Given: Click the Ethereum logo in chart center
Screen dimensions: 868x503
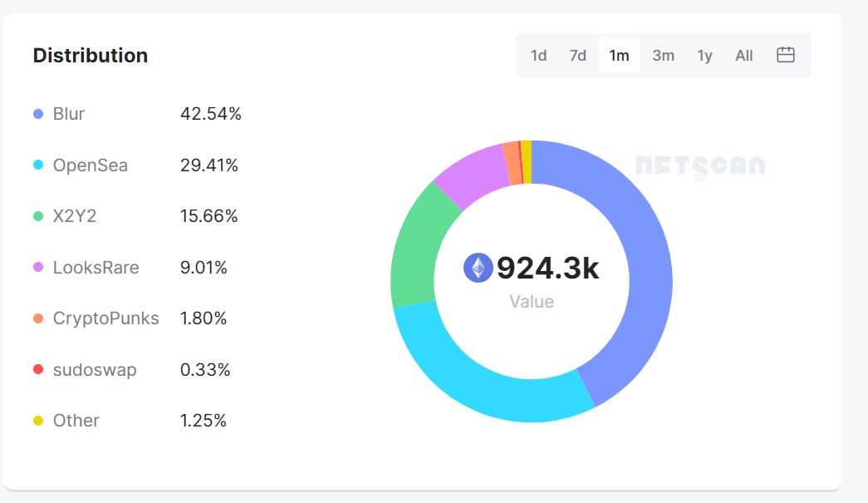Looking at the screenshot, I should 478,268.
